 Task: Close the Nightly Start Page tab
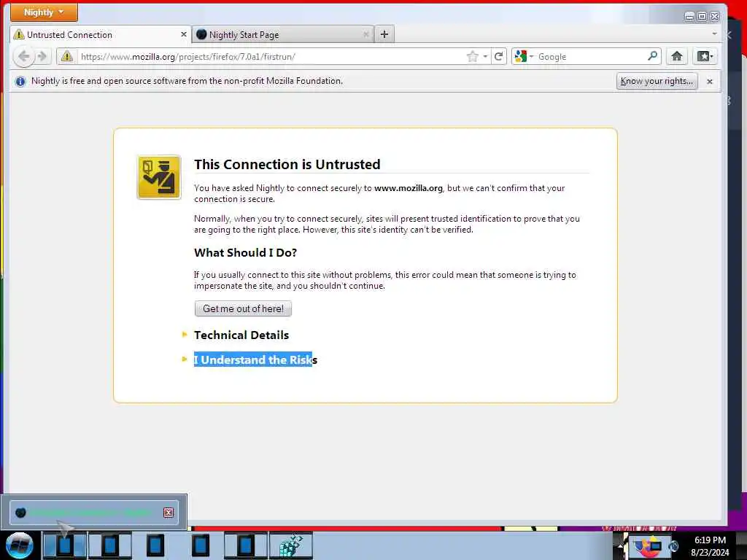pyautogui.click(x=366, y=34)
